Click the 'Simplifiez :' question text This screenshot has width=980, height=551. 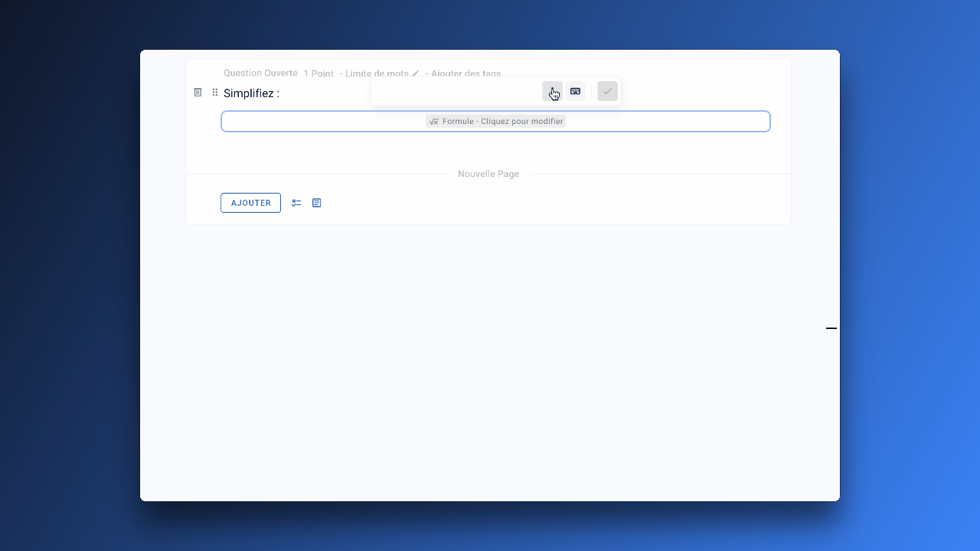pos(251,93)
